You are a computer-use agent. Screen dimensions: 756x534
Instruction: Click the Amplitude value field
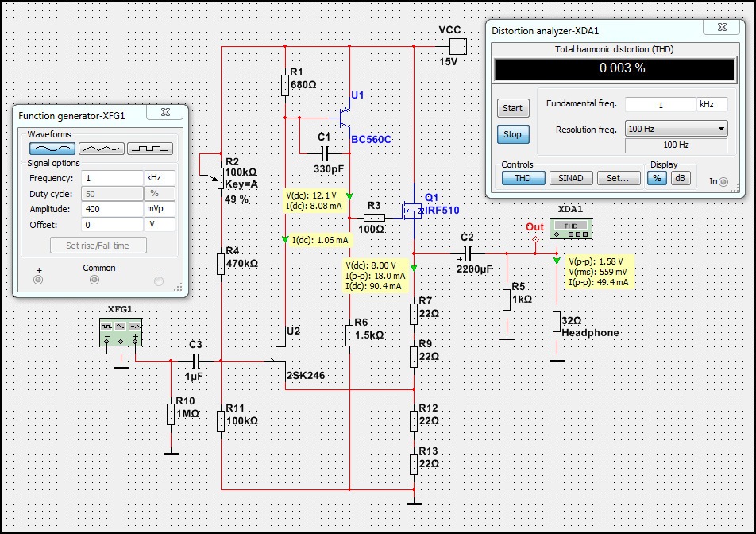tap(112, 209)
